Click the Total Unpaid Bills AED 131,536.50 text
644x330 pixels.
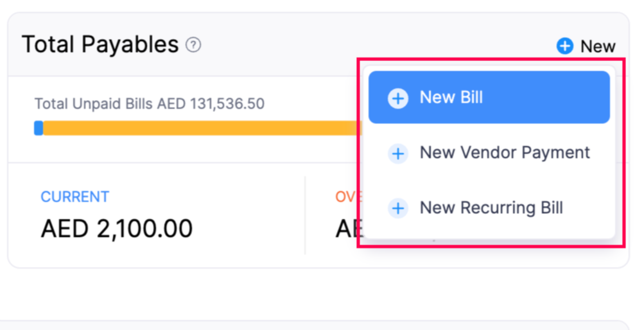[149, 103]
